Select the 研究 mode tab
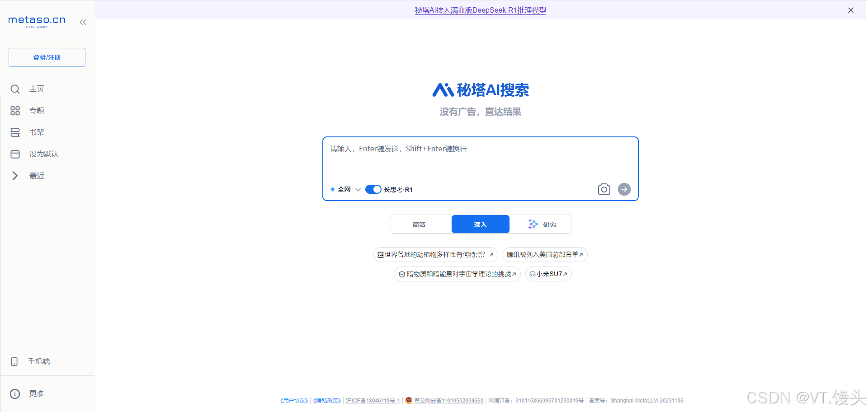Viewport: 868px width, 412px height. tap(540, 224)
